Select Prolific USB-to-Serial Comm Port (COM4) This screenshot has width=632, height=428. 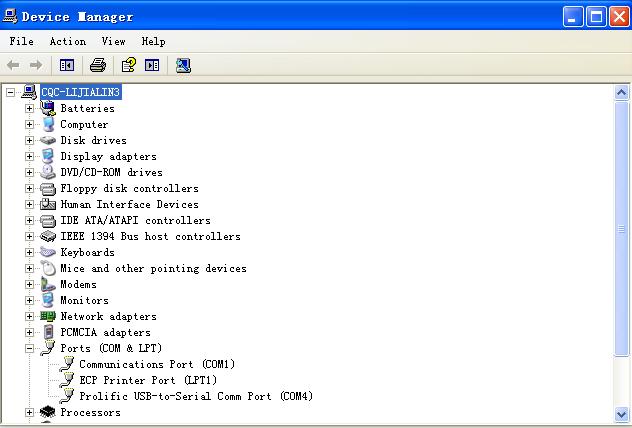[x=196, y=396]
